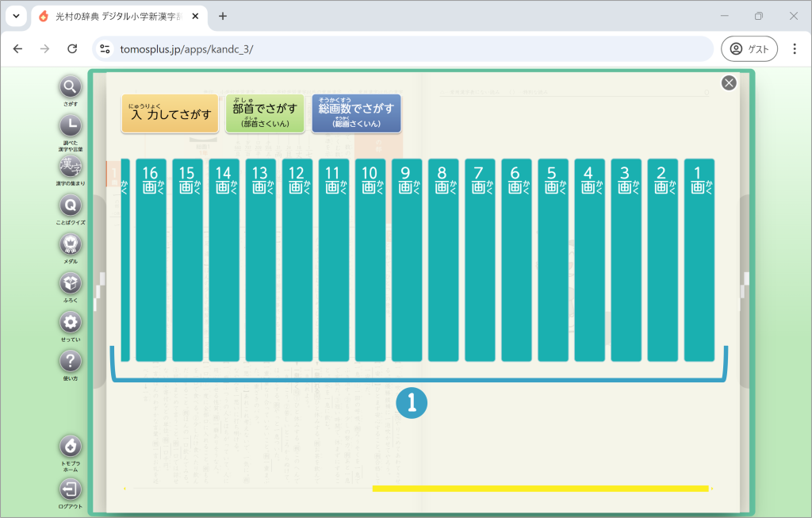Open the ゲスト profile button

(749, 48)
